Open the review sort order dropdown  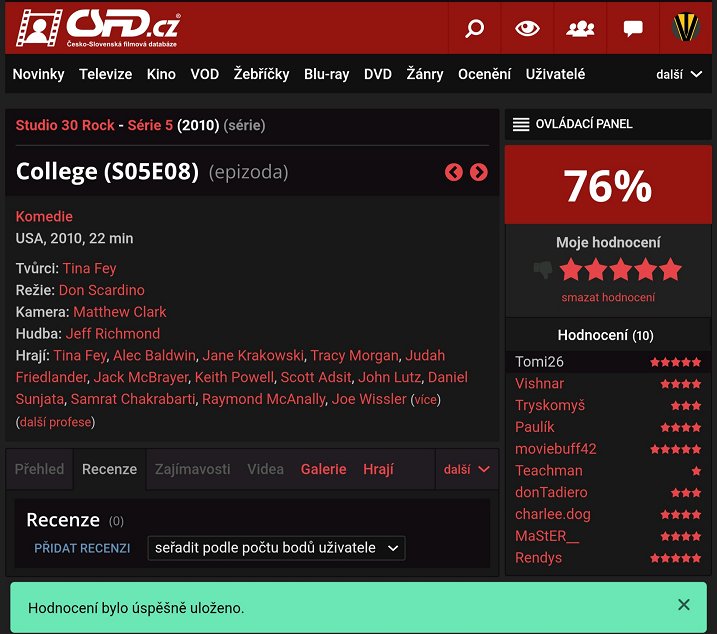[x=276, y=548]
